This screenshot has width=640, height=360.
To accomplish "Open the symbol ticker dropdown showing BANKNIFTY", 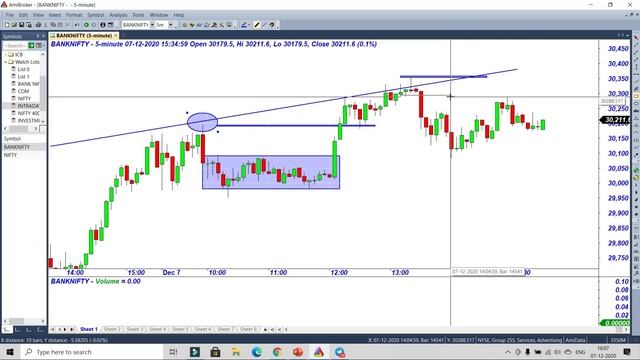I will pos(152,25).
